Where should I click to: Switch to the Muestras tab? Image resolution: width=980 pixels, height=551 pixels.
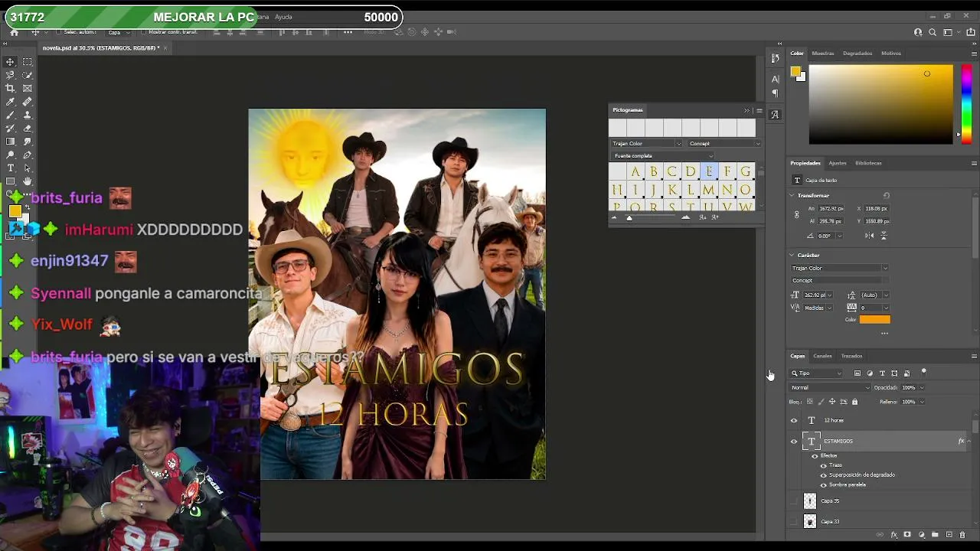(x=823, y=54)
